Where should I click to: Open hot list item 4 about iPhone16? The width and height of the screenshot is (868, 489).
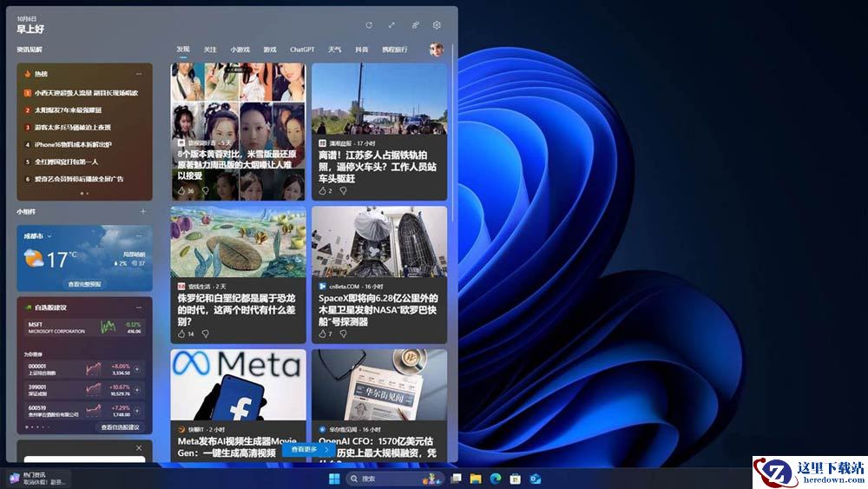pos(73,144)
